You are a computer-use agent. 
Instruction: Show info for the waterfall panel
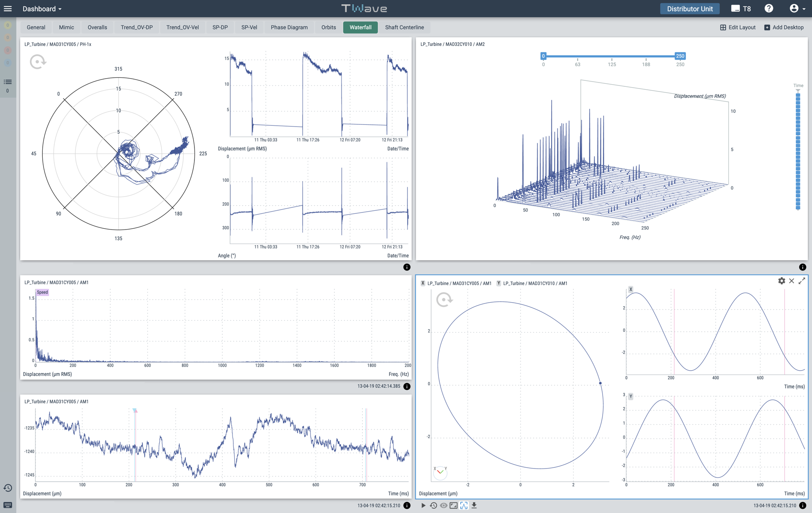point(803,267)
